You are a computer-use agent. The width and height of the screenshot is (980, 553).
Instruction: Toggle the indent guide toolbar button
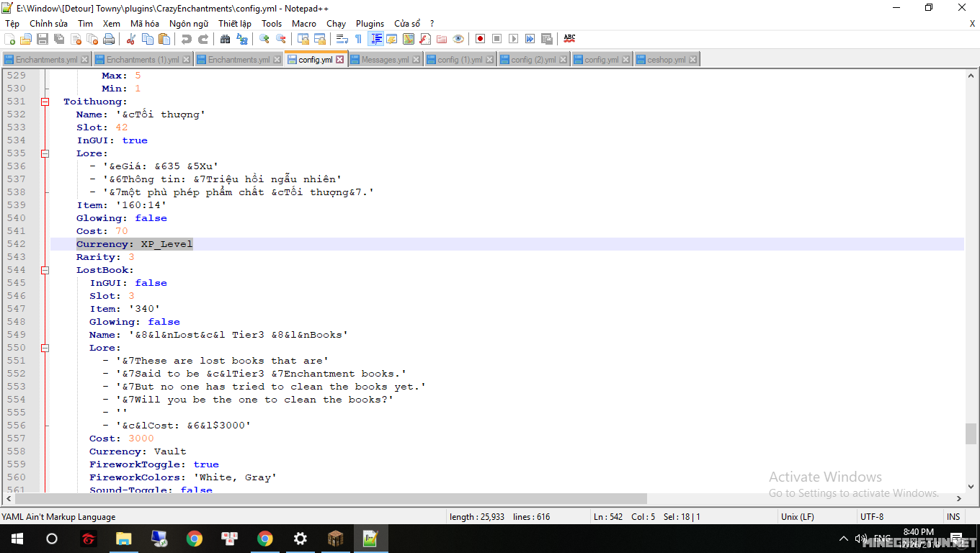click(375, 39)
